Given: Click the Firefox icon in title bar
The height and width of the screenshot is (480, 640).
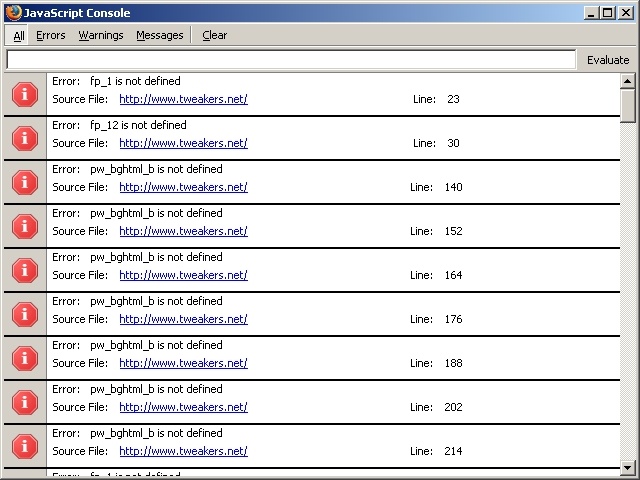Looking at the screenshot, I should [x=13, y=13].
